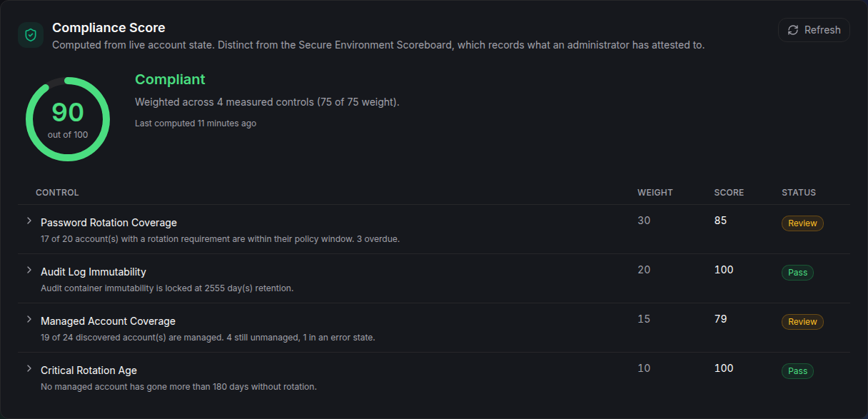Expand the Managed Account Coverage chevron
Screen dimensions: 868x419
coord(29,320)
